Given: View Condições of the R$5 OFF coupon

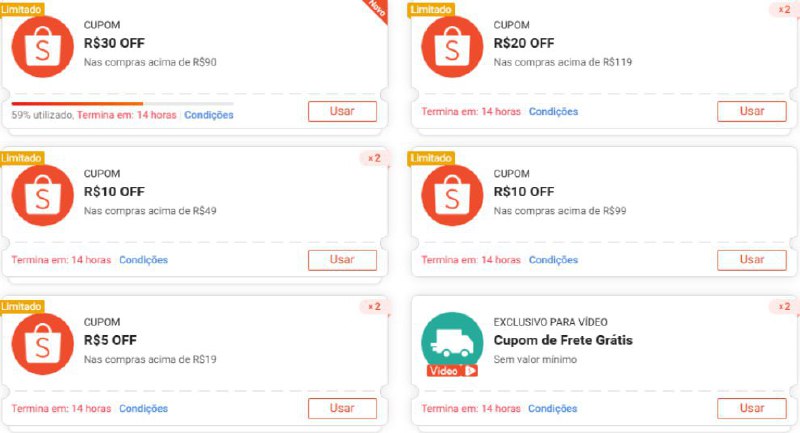Looking at the screenshot, I should coord(143,409).
